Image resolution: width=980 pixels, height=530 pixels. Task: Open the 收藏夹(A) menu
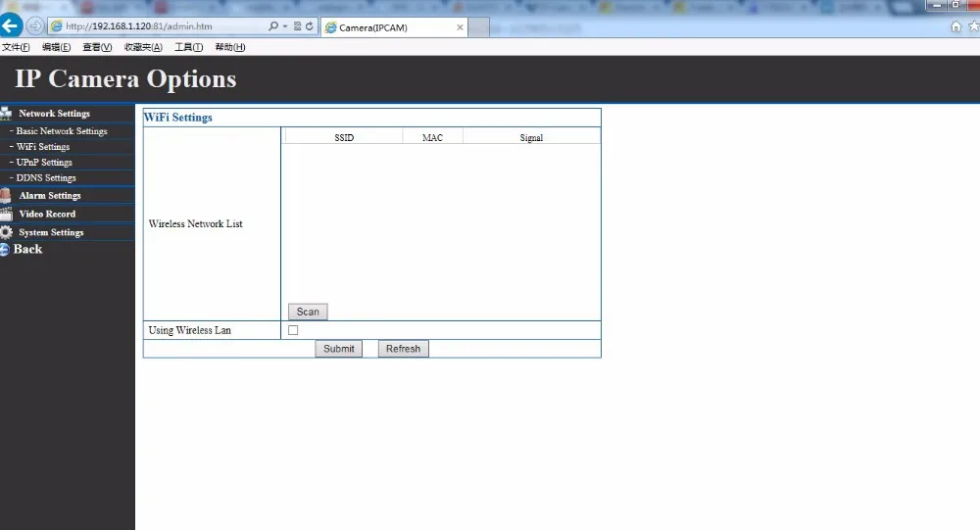click(x=143, y=47)
